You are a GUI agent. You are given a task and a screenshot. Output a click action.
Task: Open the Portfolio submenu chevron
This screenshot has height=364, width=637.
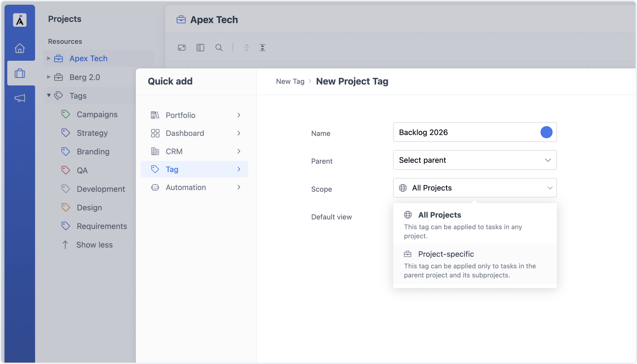pos(239,115)
